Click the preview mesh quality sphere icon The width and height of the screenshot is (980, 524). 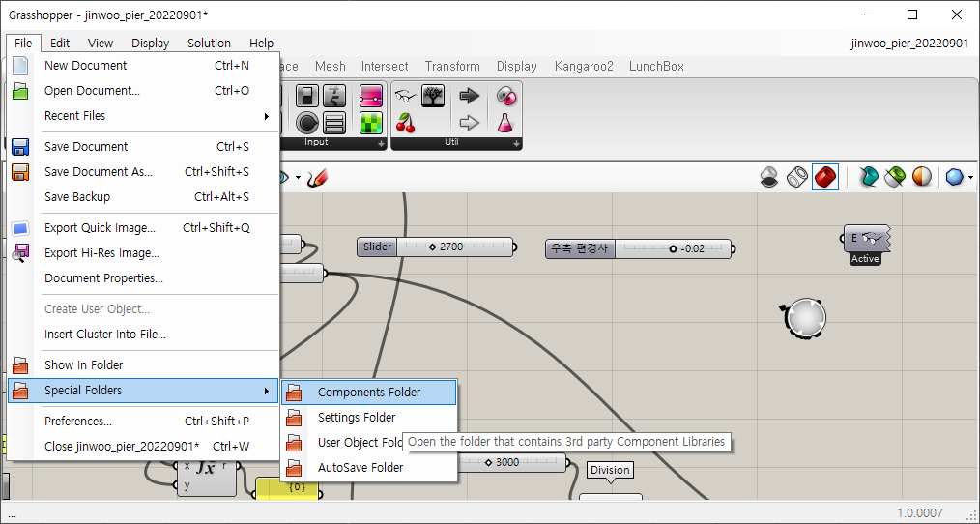click(x=921, y=178)
